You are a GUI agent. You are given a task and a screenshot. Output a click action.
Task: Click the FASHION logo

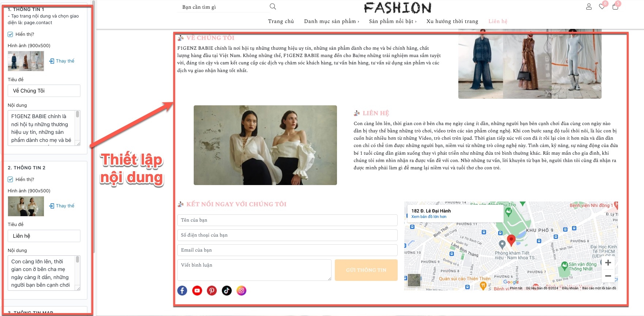398,8
